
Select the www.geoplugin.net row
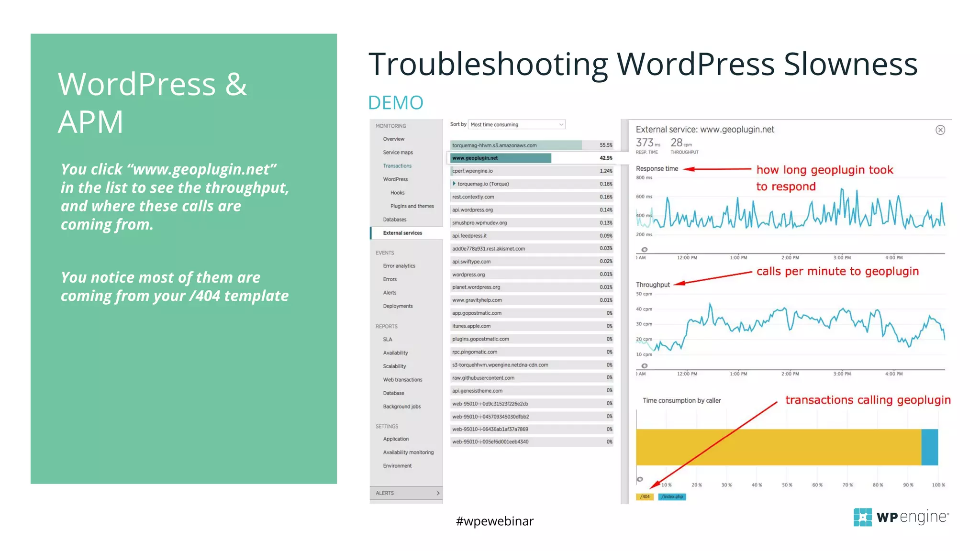532,158
